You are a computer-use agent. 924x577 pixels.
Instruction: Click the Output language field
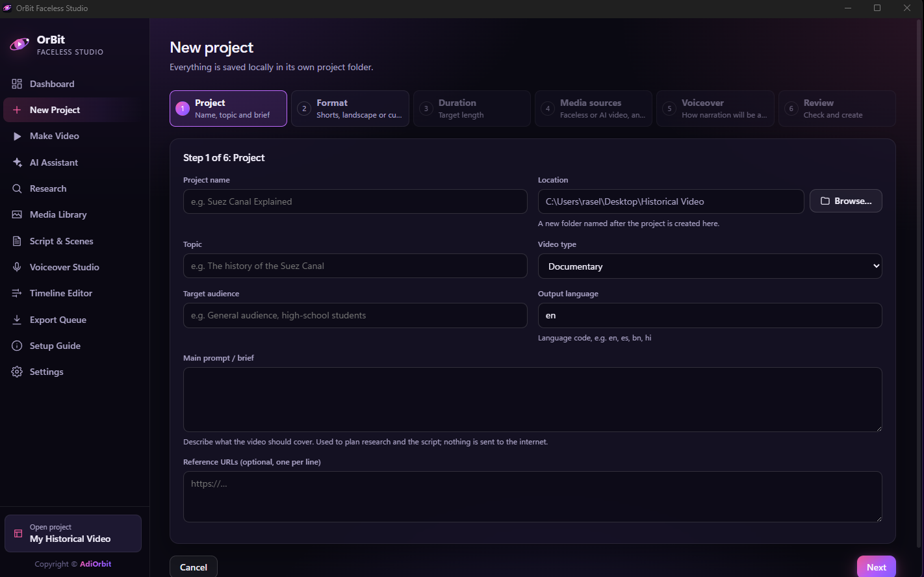(710, 315)
